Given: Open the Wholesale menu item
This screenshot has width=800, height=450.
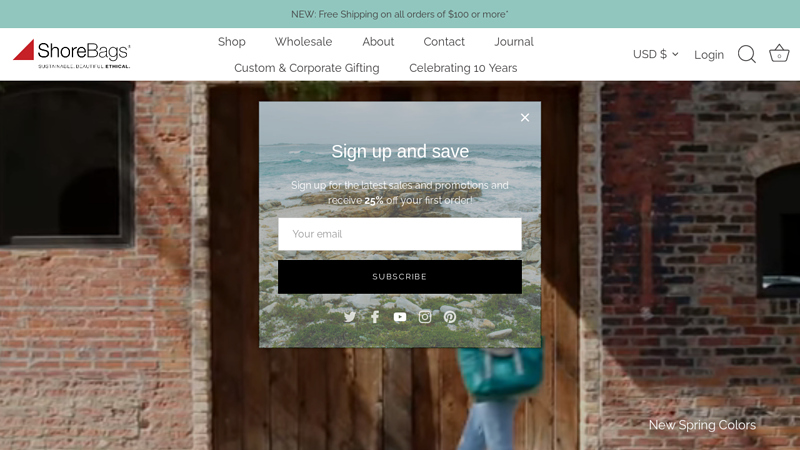Looking at the screenshot, I should [304, 42].
